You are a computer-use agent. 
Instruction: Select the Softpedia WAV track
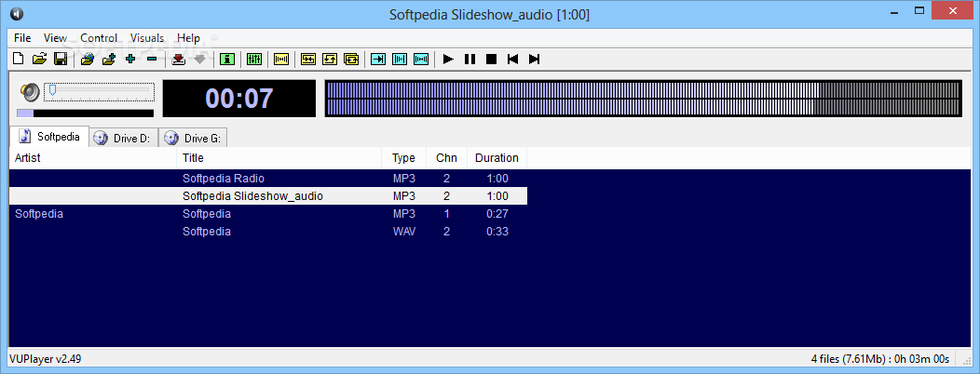click(268, 232)
